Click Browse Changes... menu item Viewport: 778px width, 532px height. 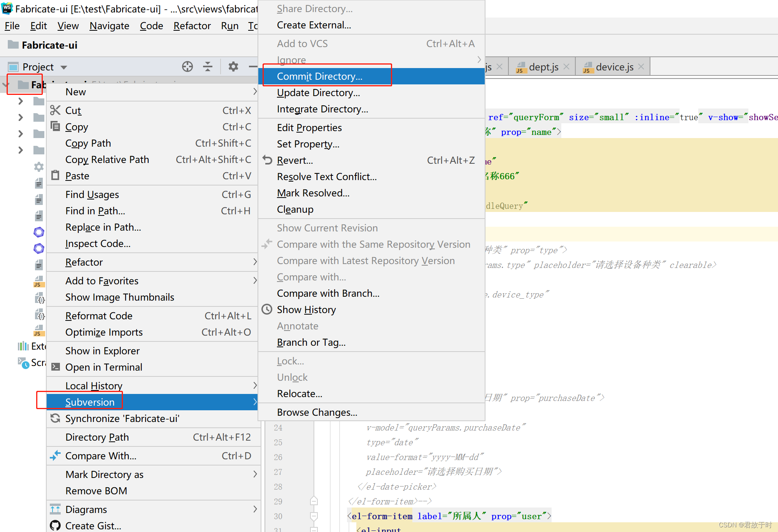pyautogui.click(x=317, y=412)
